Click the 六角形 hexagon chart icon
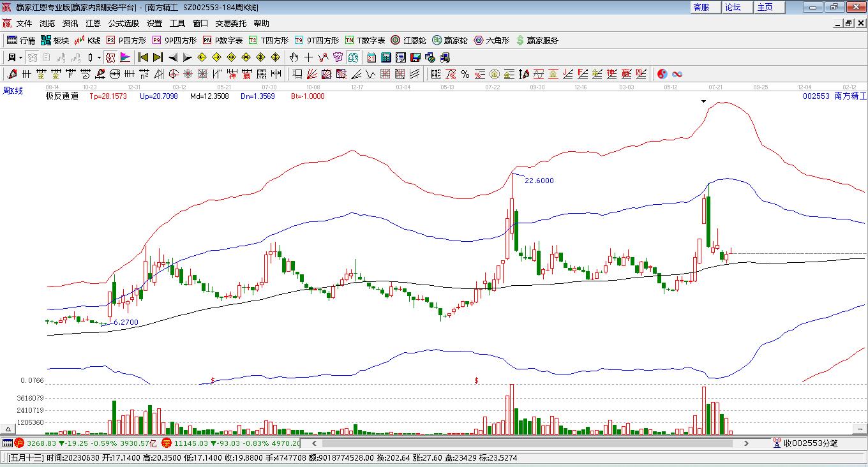This screenshot has width=868, height=467. point(491,40)
